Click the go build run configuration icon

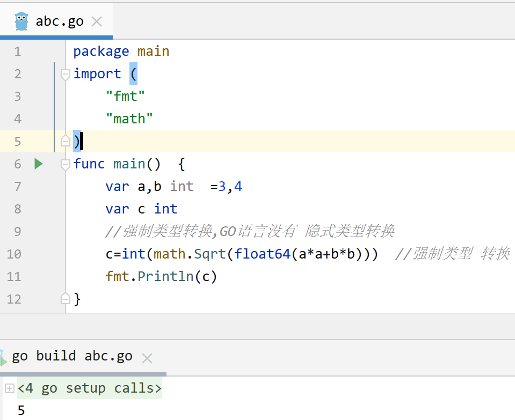pyautogui.click(x=4, y=358)
